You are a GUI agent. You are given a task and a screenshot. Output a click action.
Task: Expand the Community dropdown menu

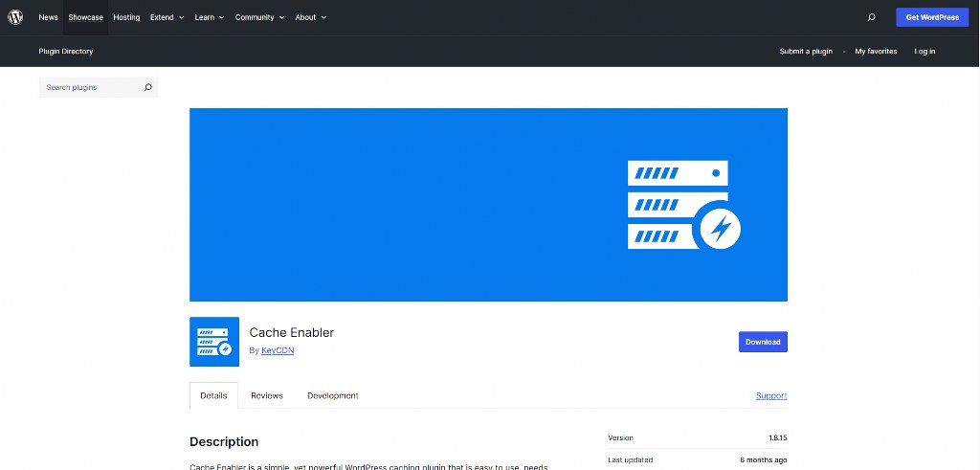coord(260,17)
